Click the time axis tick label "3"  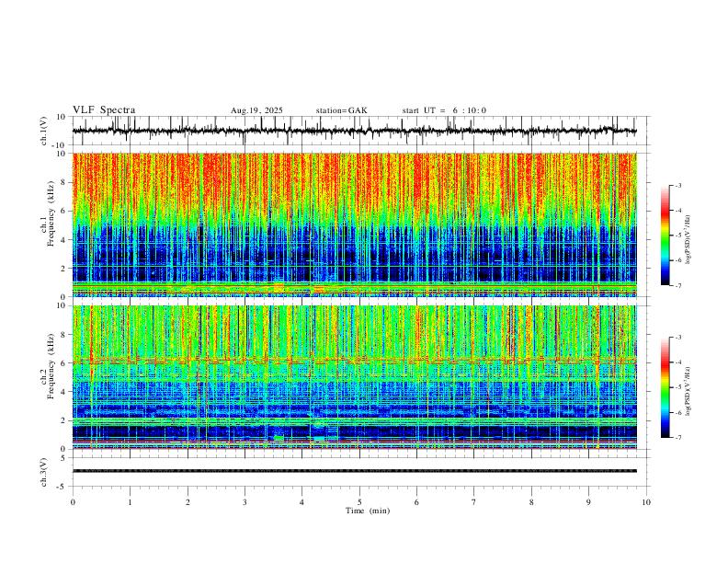(x=245, y=502)
